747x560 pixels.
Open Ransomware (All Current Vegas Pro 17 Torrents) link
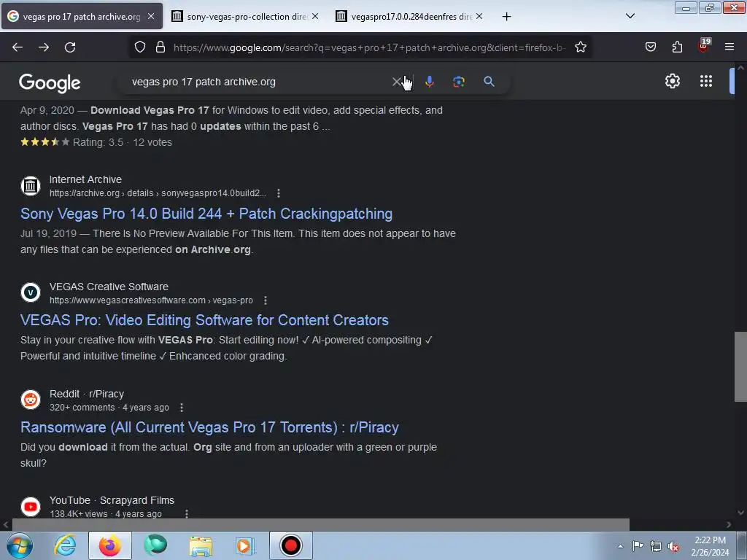[209, 427]
